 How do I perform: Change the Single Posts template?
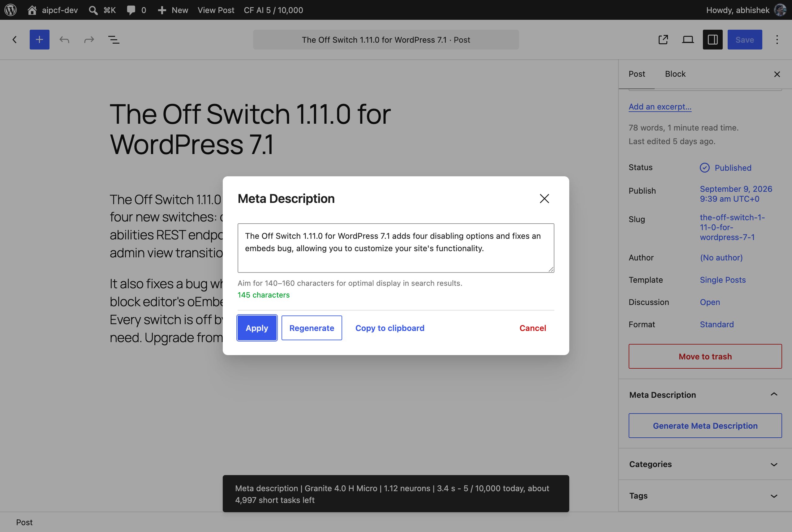722,280
